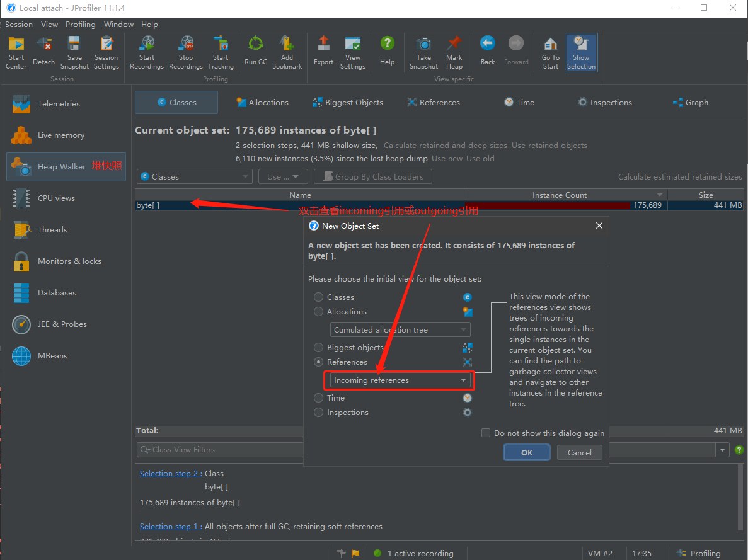Image resolution: width=748 pixels, height=560 pixels.
Task: Select the Allocations radio button
Action: 320,311
